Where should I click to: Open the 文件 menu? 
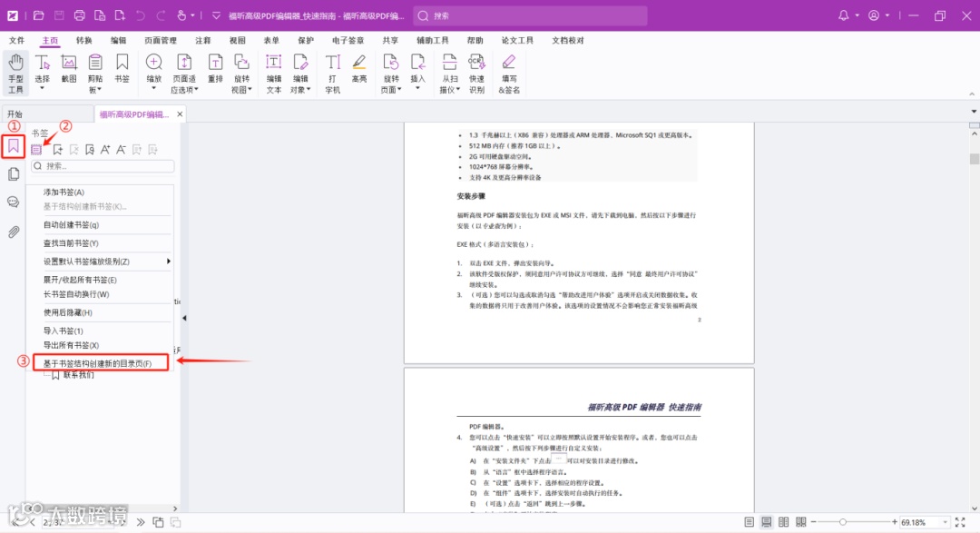(x=17, y=40)
